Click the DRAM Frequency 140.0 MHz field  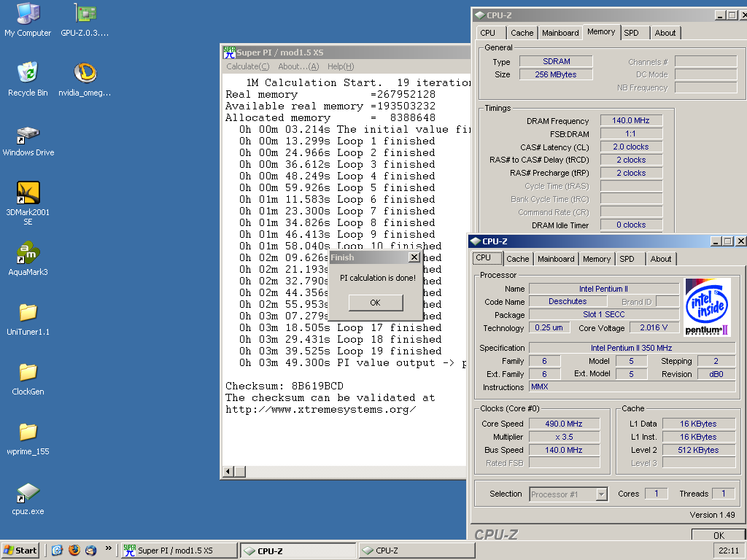[631, 120]
